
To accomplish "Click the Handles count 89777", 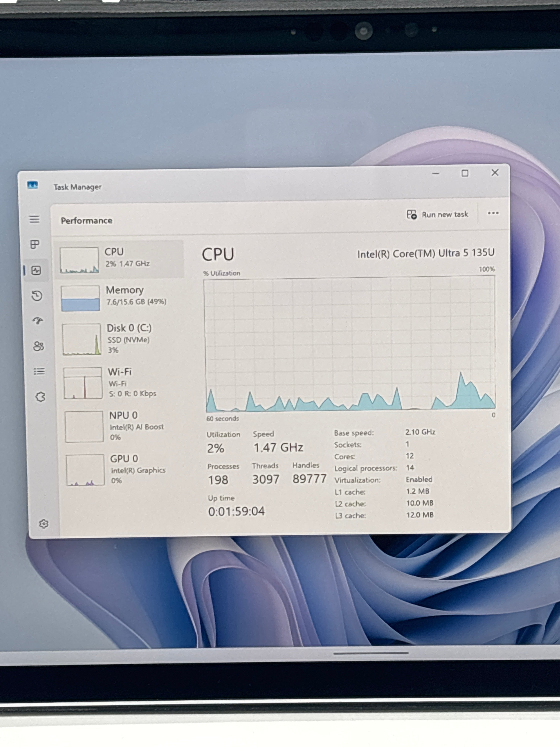I will pos(309,479).
